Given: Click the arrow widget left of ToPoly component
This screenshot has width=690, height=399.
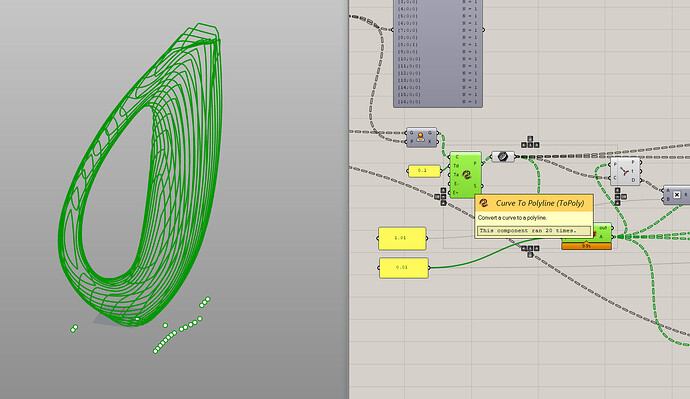Looking at the screenshot, I should click(x=441, y=197).
